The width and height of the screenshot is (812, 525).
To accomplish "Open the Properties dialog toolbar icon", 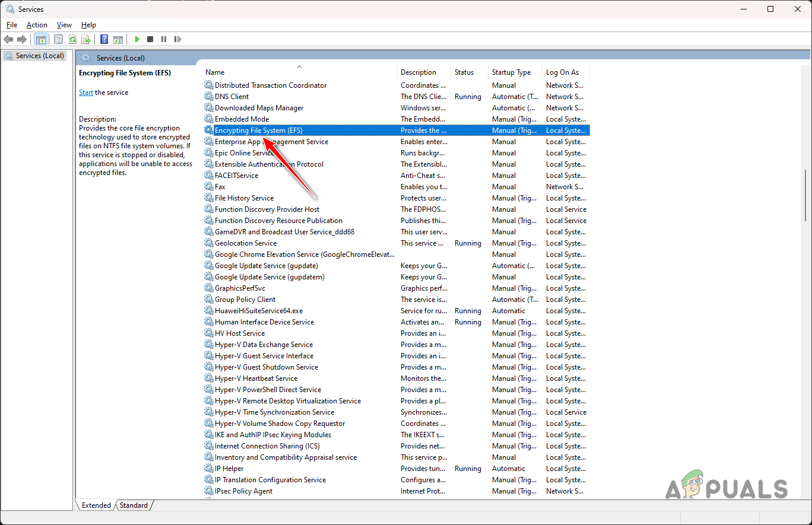I will pyautogui.click(x=58, y=39).
